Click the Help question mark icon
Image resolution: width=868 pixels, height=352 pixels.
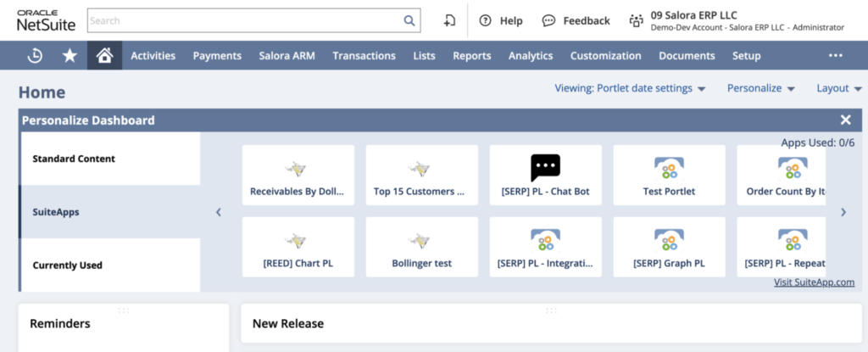tap(486, 20)
